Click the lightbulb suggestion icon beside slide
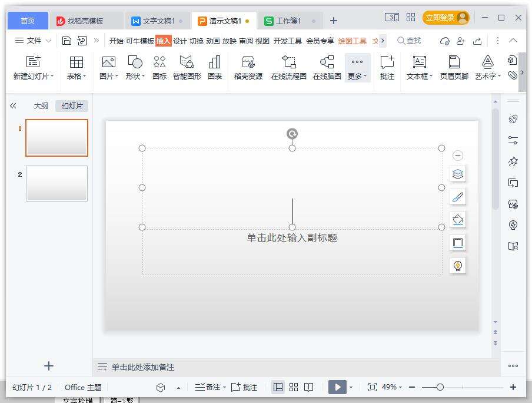 (x=458, y=266)
